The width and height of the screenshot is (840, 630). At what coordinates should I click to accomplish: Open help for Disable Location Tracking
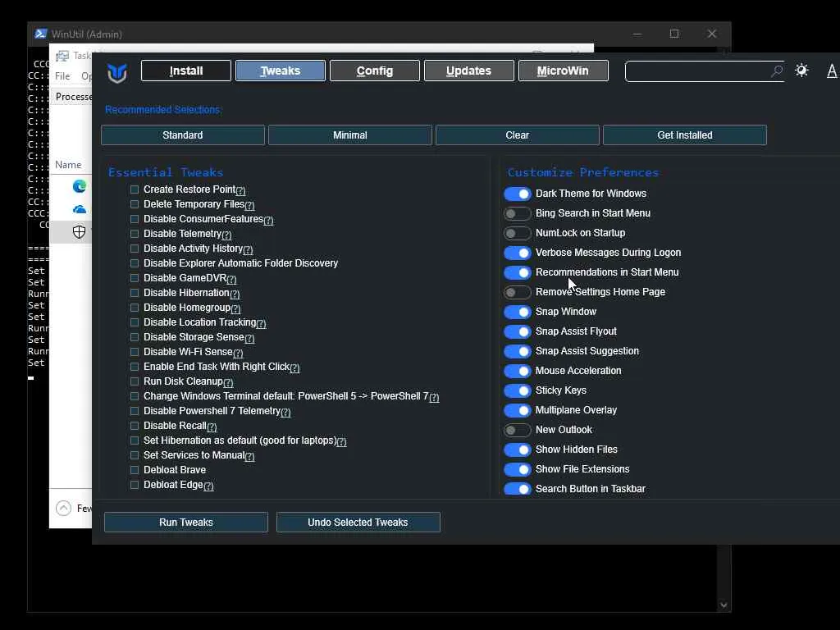[261, 323]
